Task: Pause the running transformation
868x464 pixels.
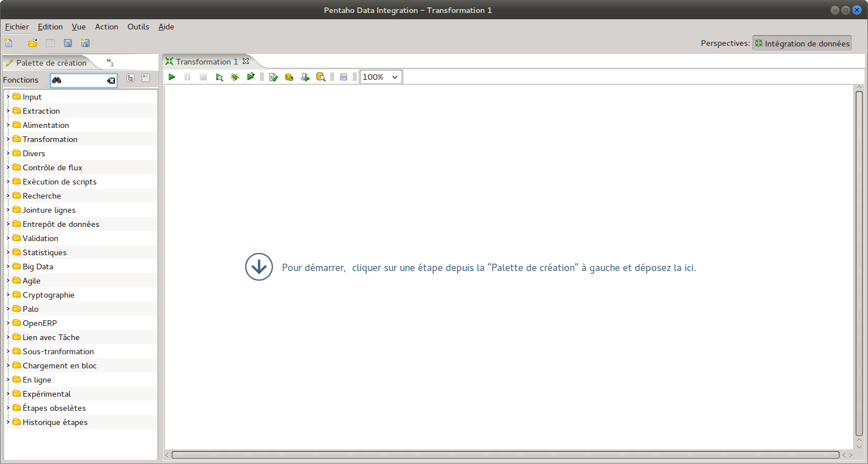Action: coord(187,77)
